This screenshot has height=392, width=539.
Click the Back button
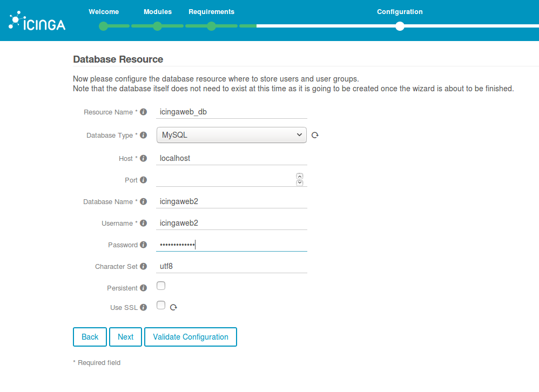click(x=90, y=337)
